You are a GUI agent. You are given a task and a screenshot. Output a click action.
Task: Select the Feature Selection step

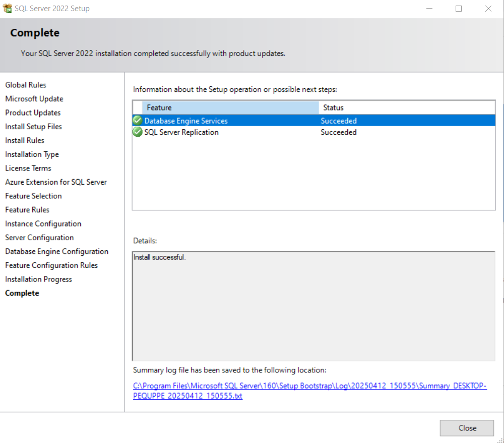coord(33,196)
